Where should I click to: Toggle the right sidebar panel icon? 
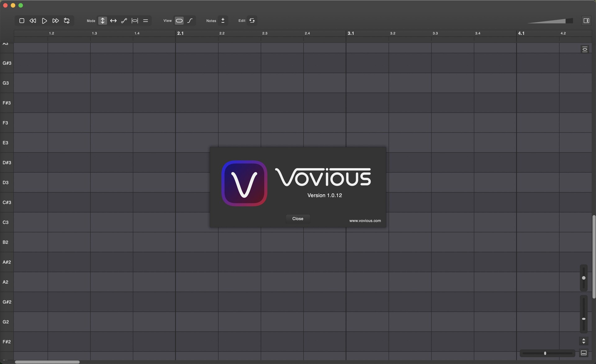586,21
